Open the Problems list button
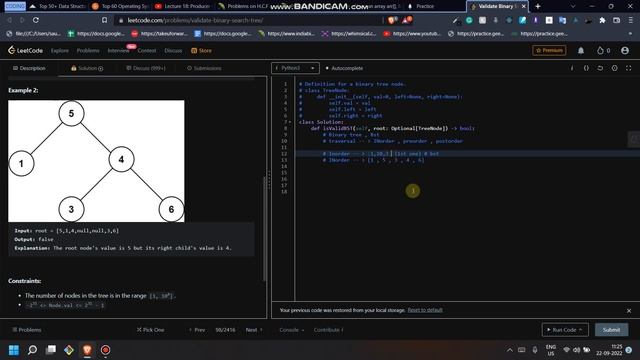The image size is (640, 360). [x=27, y=330]
